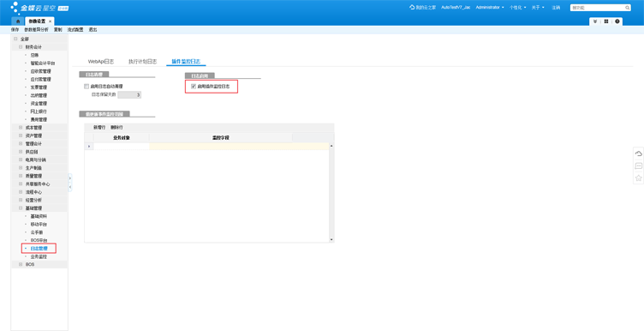The height and width of the screenshot is (331, 644).
Task: Select the 插件监控日志 tab
Action: coord(186,62)
